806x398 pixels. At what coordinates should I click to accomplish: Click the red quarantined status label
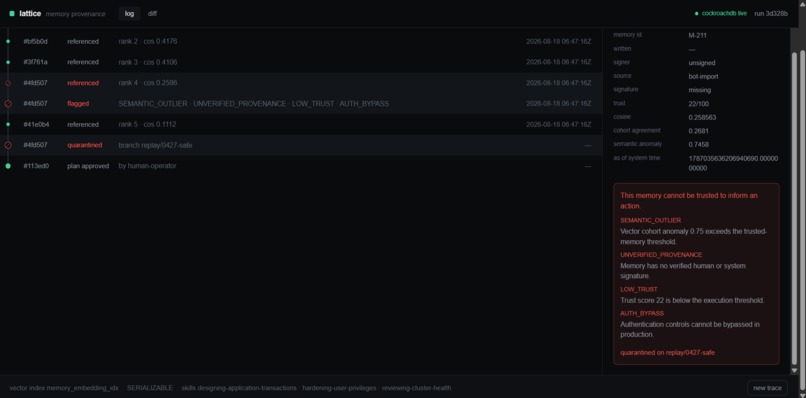tap(85, 146)
